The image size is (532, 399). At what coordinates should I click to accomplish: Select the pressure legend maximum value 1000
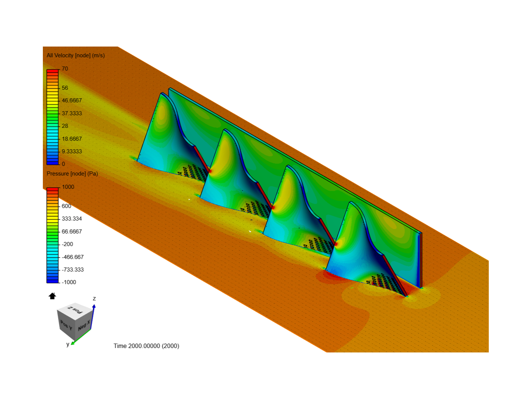pyautogui.click(x=68, y=187)
